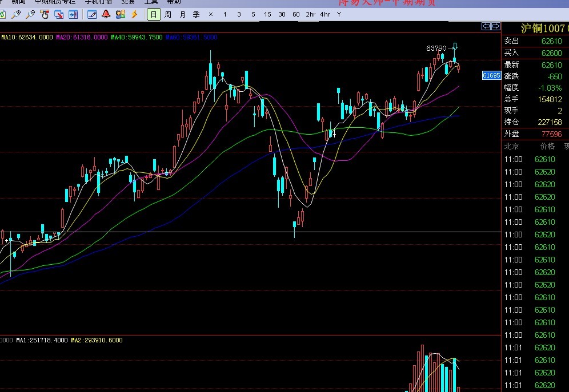569x392 pixels.
Task: Select the 3 minute period
Action: pyautogui.click(x=239, y=14)
